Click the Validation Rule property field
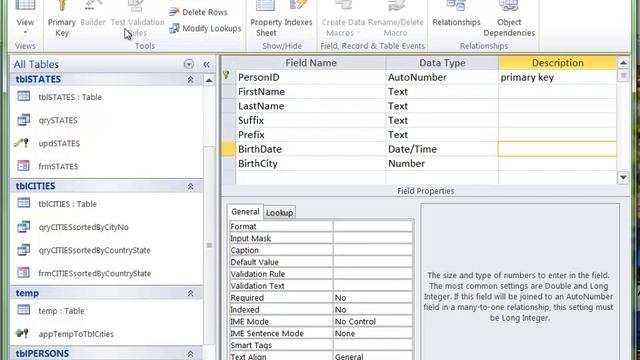Viewport: 640px width, 360px height. [373, 274]
